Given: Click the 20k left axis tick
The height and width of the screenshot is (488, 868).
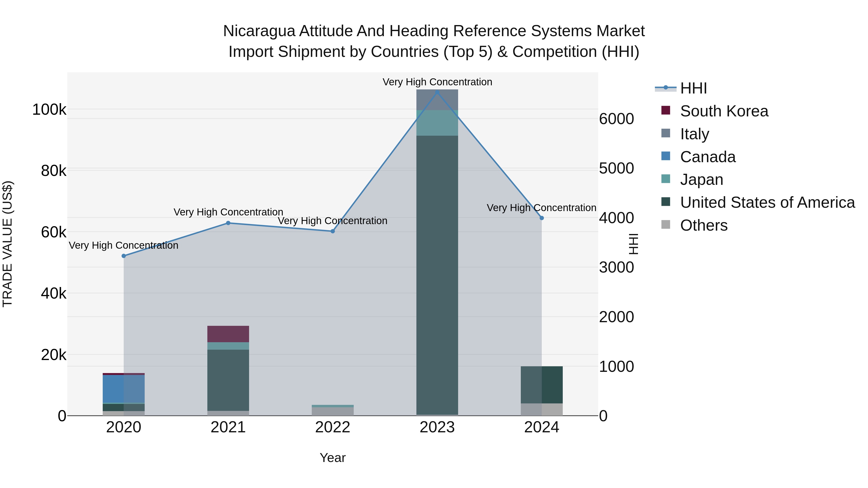Looking at the screenshot, I should pos(54,355).
